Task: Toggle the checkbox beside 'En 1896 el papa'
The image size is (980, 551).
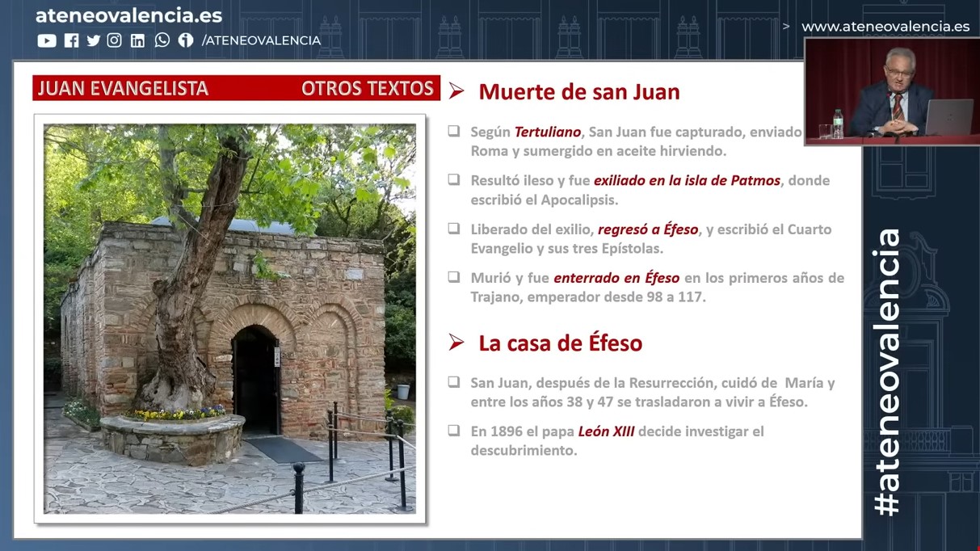Action: tap(454, 431)
